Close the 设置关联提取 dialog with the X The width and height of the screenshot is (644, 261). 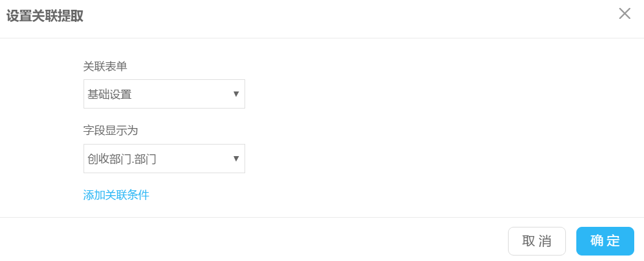[x=624, y=14]
